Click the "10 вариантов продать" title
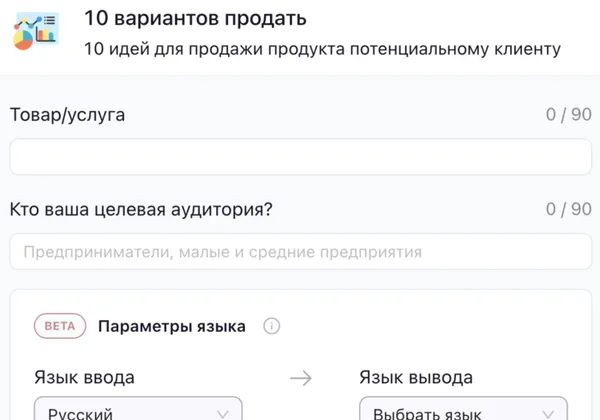Viewport: 600px width, 420px height. 195,19
